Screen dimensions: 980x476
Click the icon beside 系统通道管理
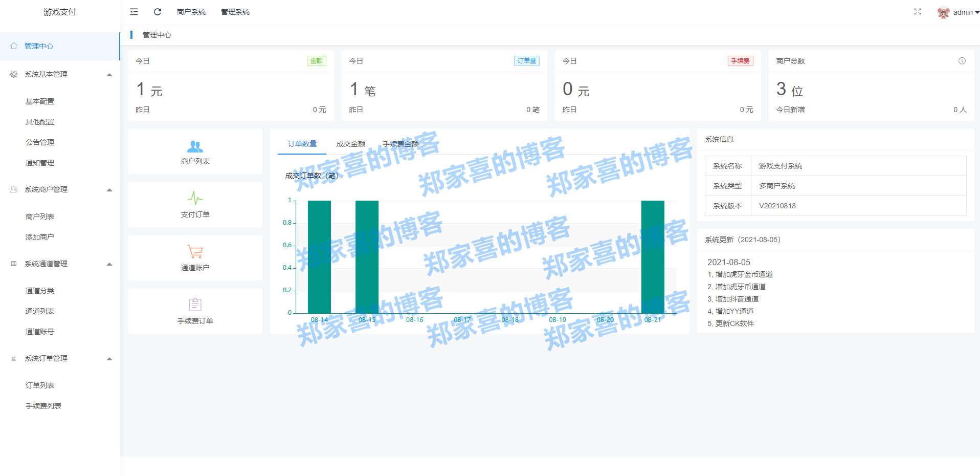coord(14,264)
